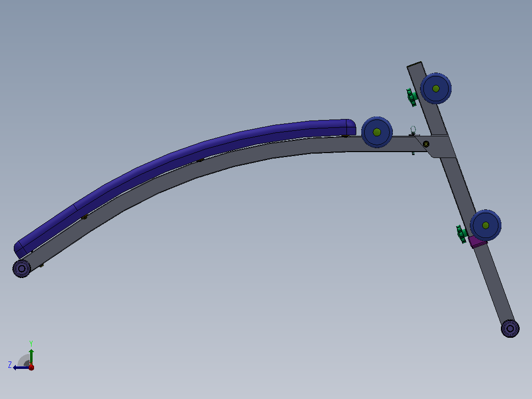Click the green adjustment knob beside the lowest roller

click(461, 234)
